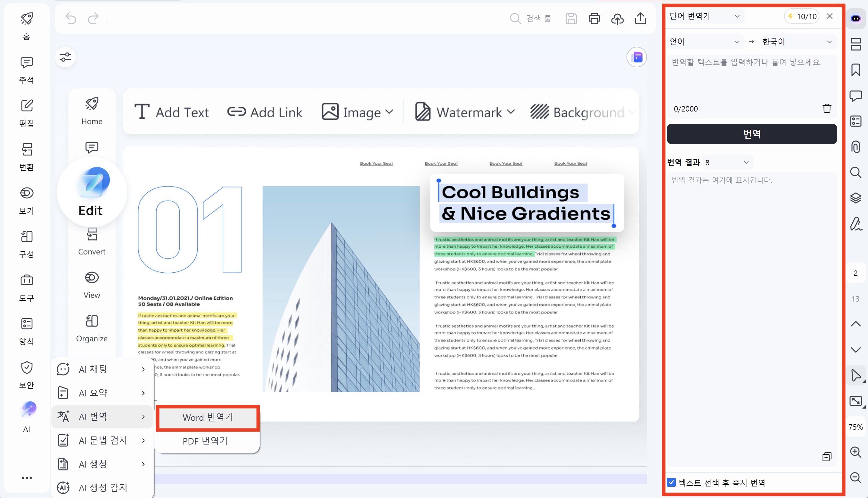Image resolution: width=868 pixels, height=498 pixels.
Task: Click the print icon in top toolbar
Action: click(594, 19)
